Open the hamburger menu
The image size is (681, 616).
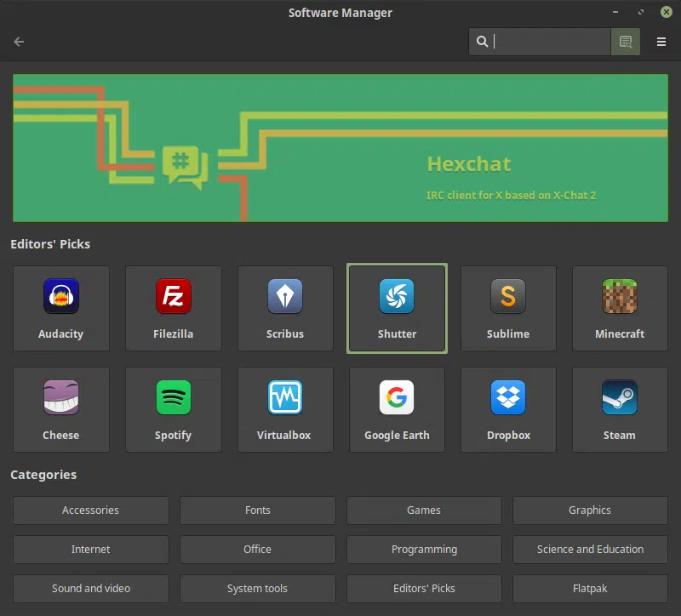(661, 41)
